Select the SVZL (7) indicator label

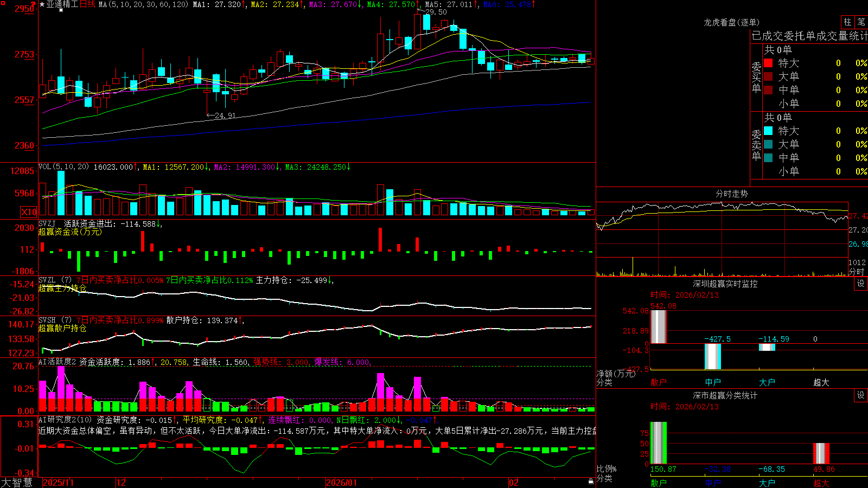55,280
